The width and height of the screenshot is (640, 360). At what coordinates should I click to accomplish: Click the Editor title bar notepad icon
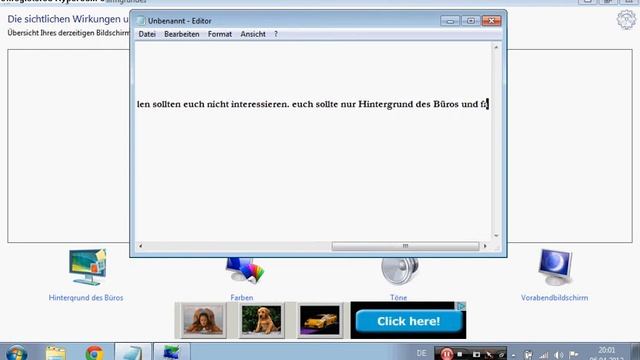tap(141, 20)
